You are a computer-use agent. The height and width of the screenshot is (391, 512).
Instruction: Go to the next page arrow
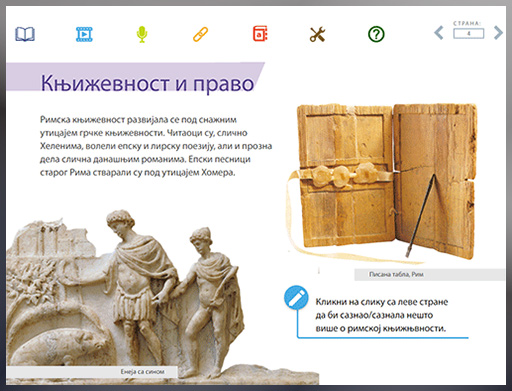pos(498,33)
